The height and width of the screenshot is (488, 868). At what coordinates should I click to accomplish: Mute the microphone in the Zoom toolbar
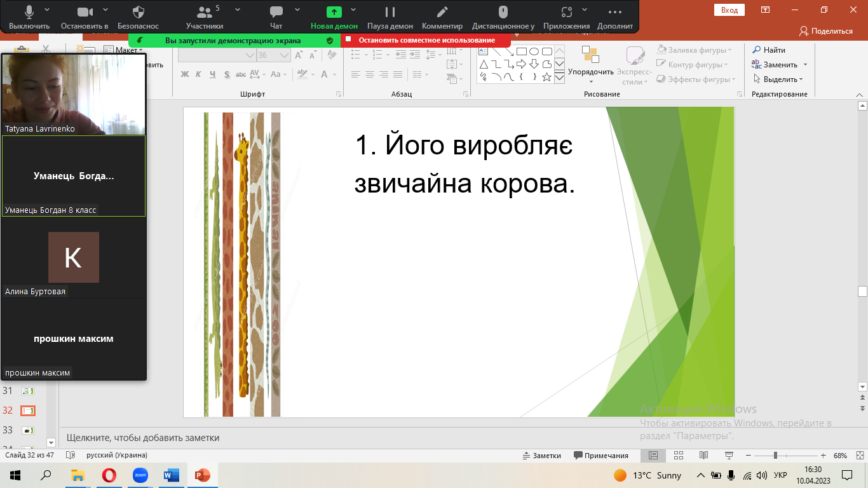pyautogui.click(x=29, y=17)
